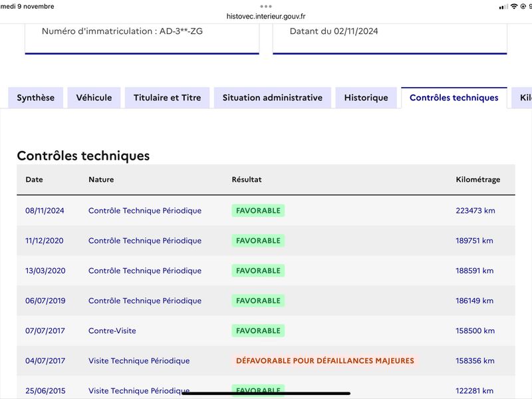Click the 158500 km mileage value
The height and width of the screenshot is (399, 532).
(475, 331)
